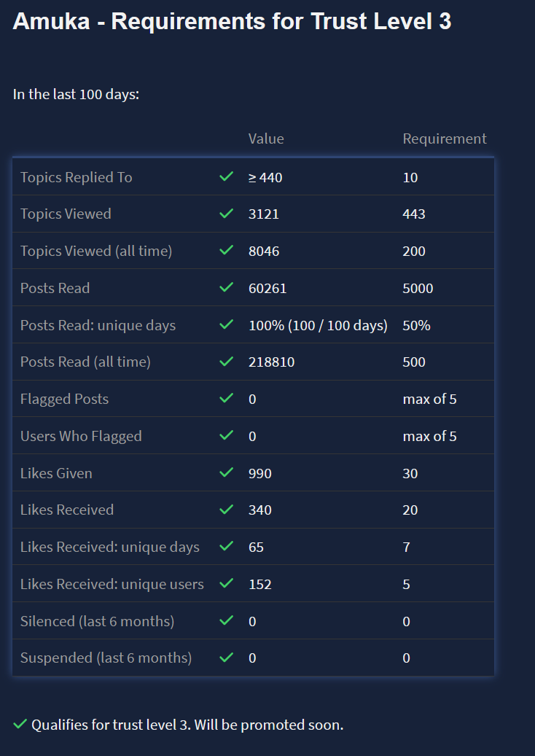This screenshot has height=756, width=535.
Task: Click the Topics Viewed (all time) label
Action: [96, 251]
